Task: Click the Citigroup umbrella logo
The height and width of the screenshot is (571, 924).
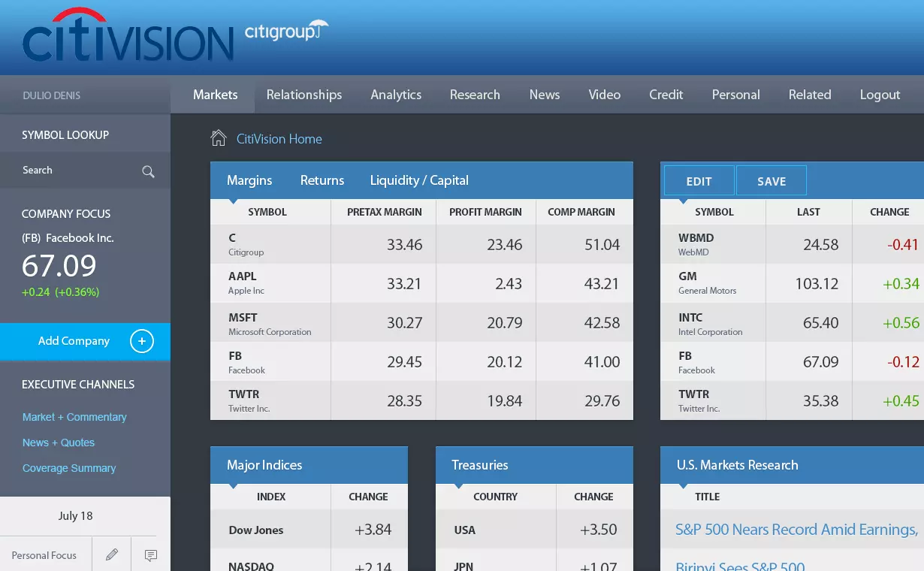Action: tap(286, 32)
